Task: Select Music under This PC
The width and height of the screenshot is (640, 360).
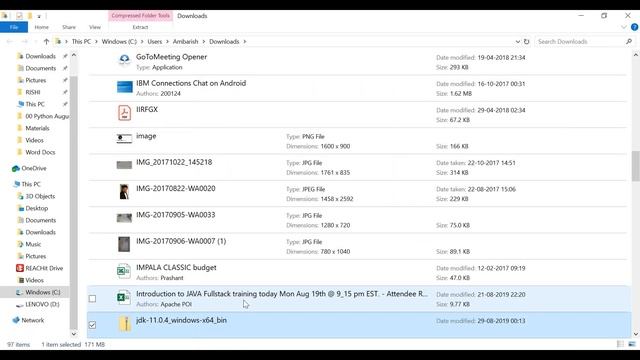Action: 33,244
